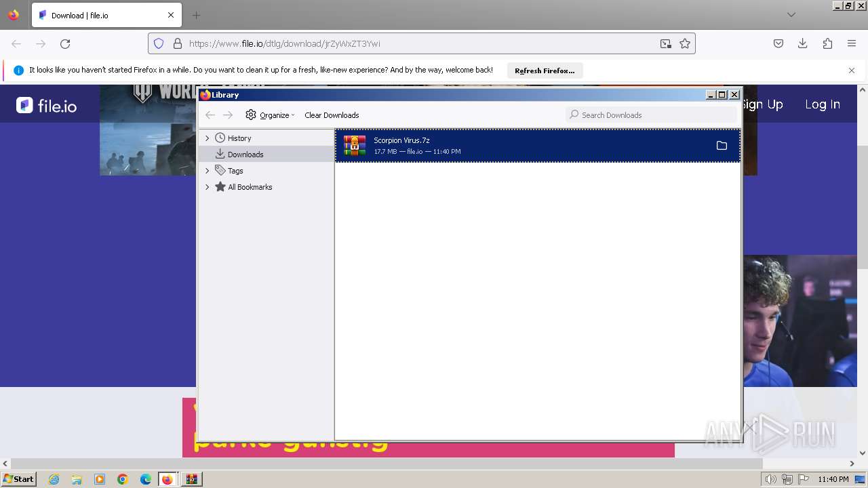The width and height of the screenshot is (868, 488).
Task: Click the Action Center flag tray icon
Action: (804, 479)
